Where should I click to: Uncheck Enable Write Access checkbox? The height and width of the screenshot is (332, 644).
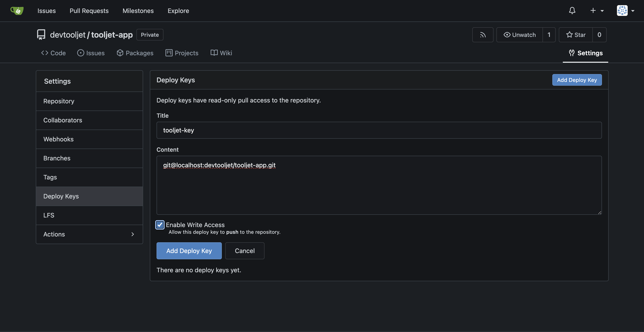pyautogui.click(x=160, y=225)
